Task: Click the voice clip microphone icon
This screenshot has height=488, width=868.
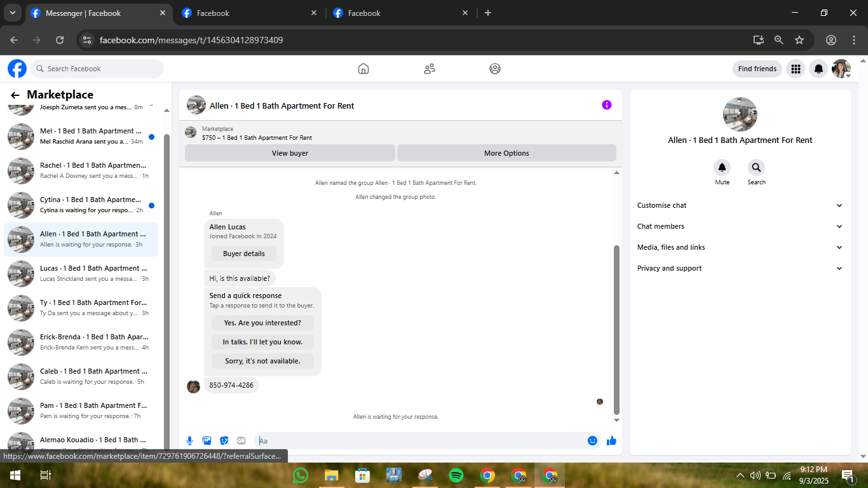Action: (189, 440)
